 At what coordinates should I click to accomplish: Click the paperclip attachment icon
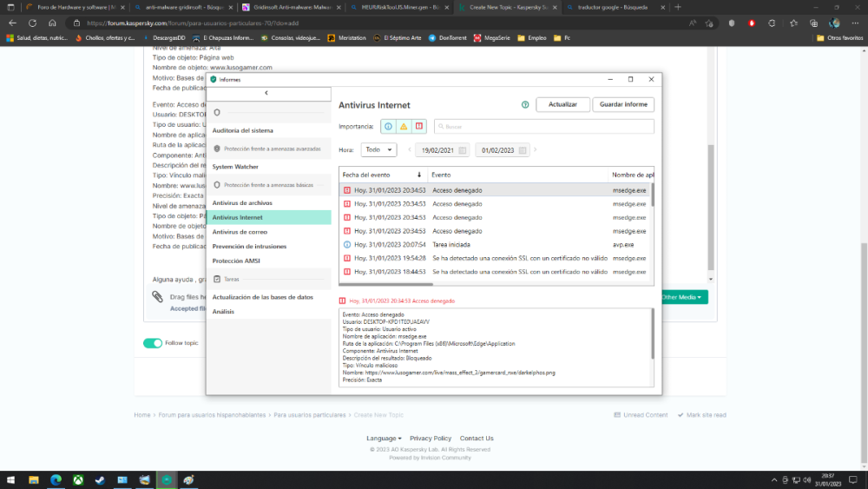[x=158, y=297]
